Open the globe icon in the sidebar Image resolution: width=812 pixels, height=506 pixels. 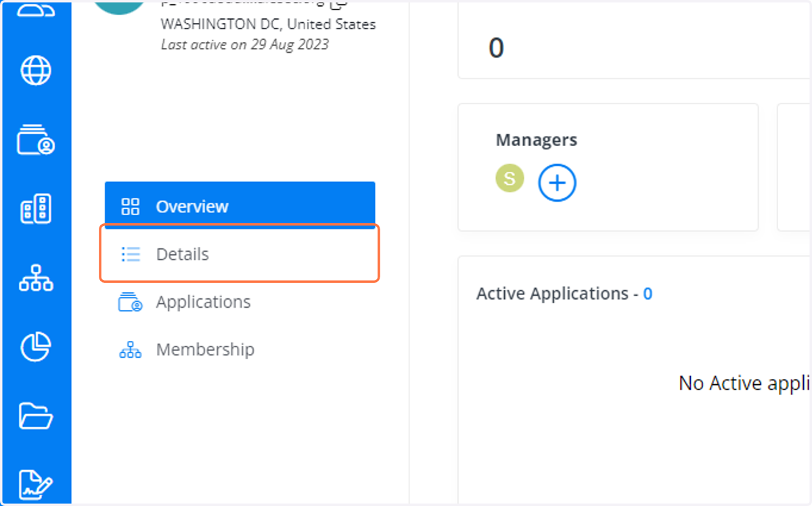pos(36,70)
